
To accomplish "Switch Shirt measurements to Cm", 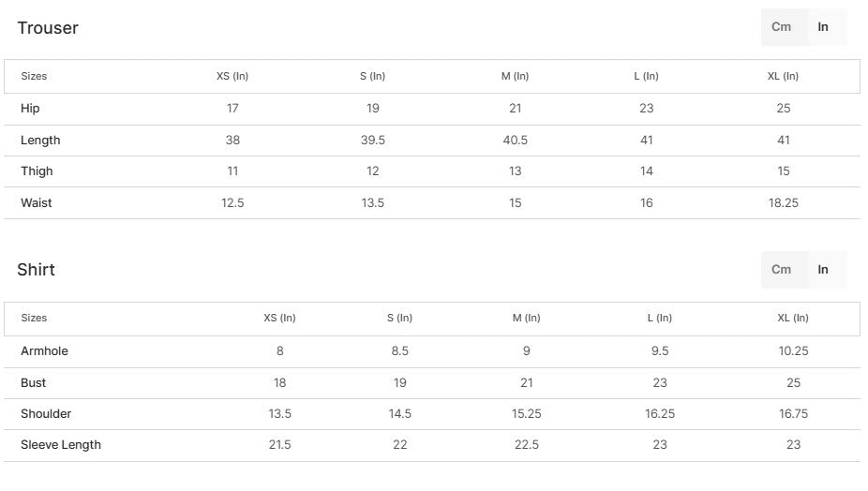I will 781,270.
